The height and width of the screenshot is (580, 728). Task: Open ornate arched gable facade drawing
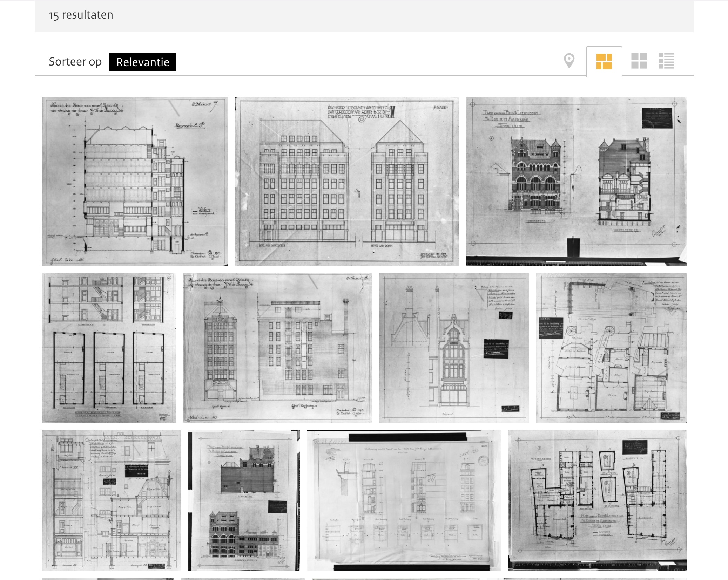click(454, 348)
